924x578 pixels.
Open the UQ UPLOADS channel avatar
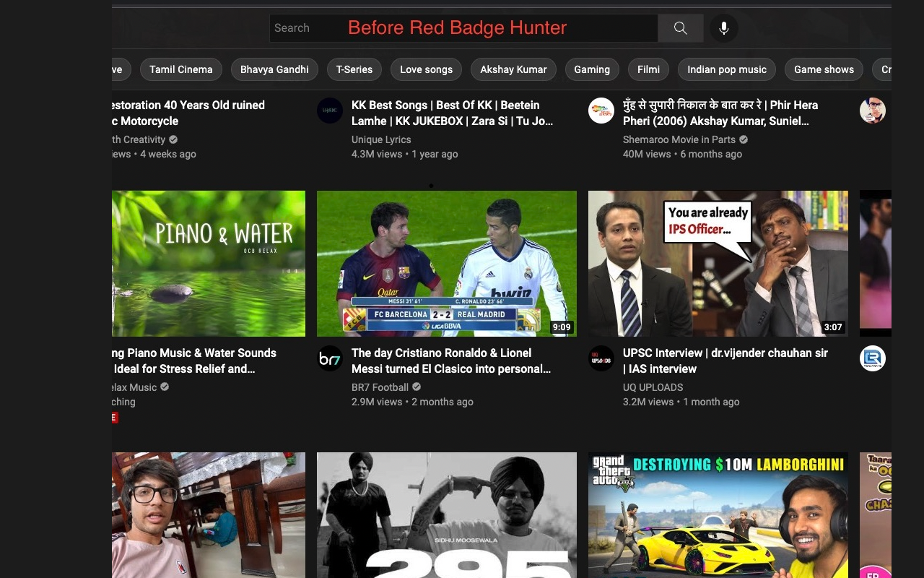pos(601,358)
